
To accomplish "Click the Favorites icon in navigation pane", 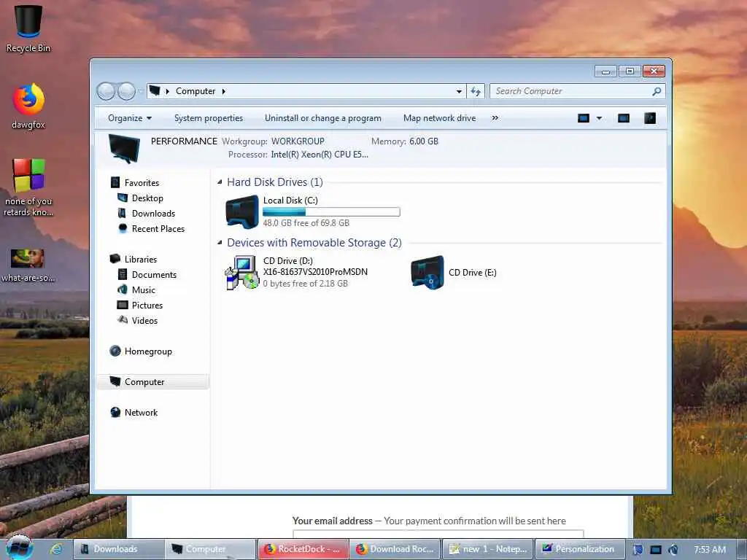I will pyautogui.click(x=115, y=182).
